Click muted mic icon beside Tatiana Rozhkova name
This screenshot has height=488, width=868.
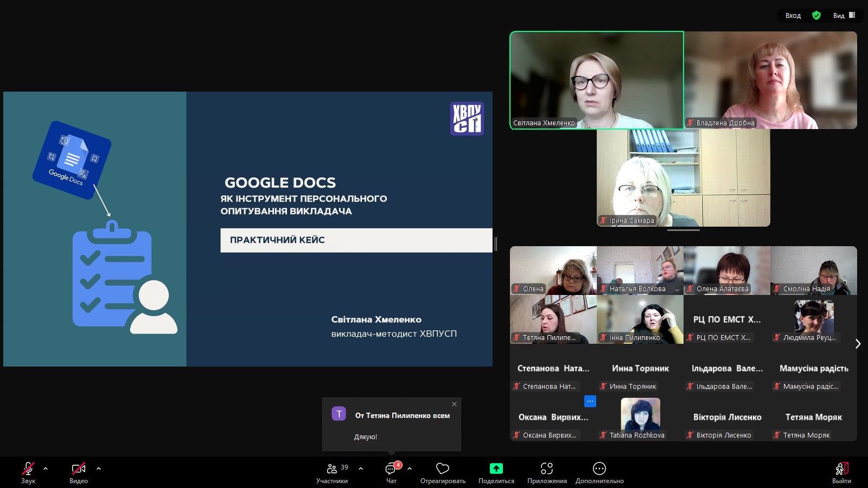click(x=603, y=435)
